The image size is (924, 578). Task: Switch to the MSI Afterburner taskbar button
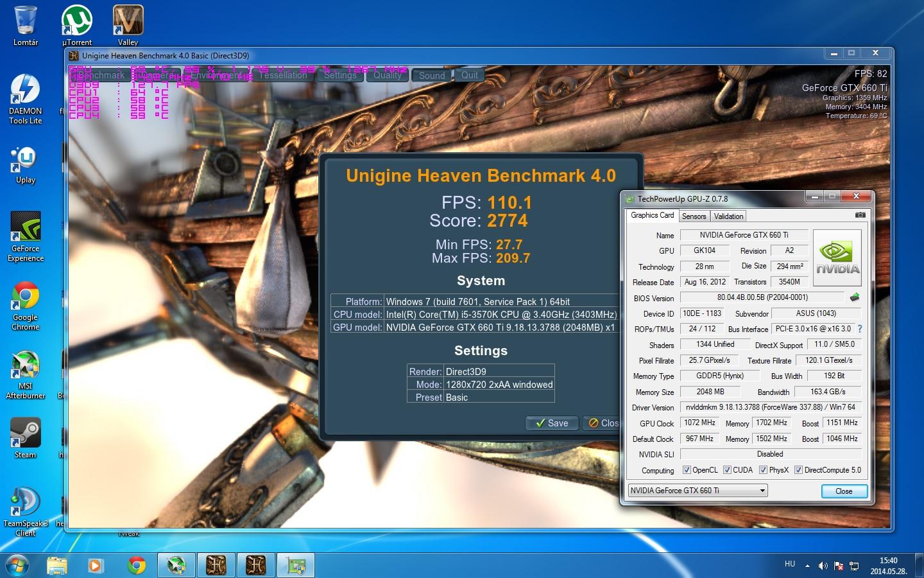176,566
